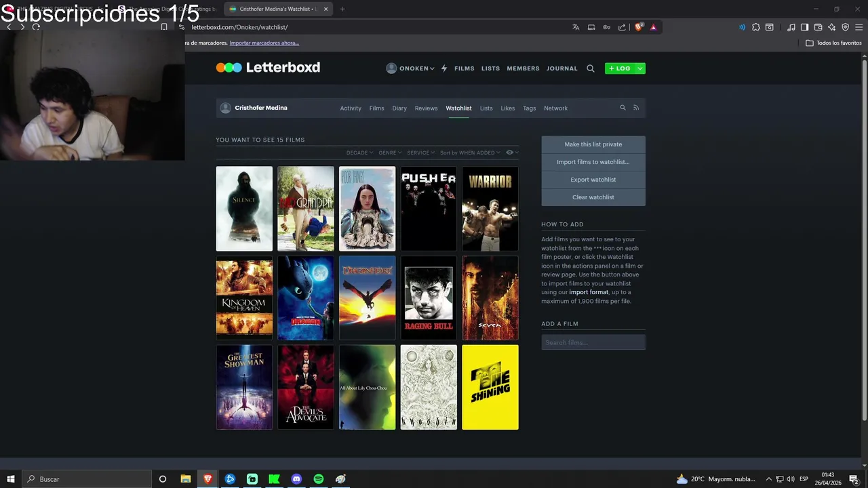Screen dimensions: 868x488
Task: Click Importar marcadores ahora link
Action: tap(264, 43)
